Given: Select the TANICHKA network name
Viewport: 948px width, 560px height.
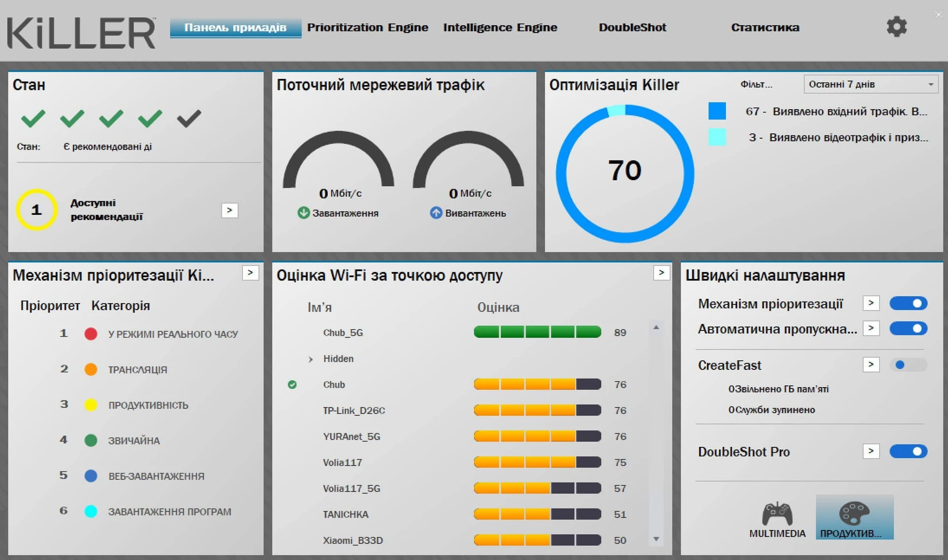Looking at the screenshot, I should click(x=346, y=515).
